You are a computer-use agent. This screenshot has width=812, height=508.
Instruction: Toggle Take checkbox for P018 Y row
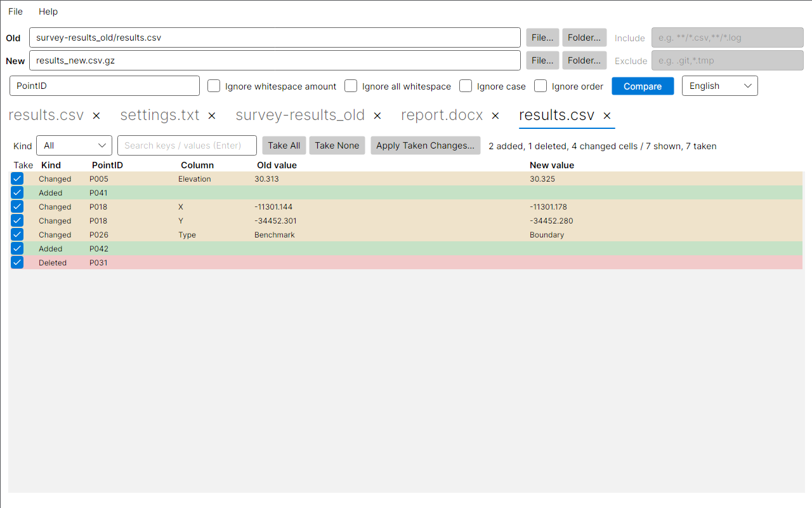click(17, 221)
